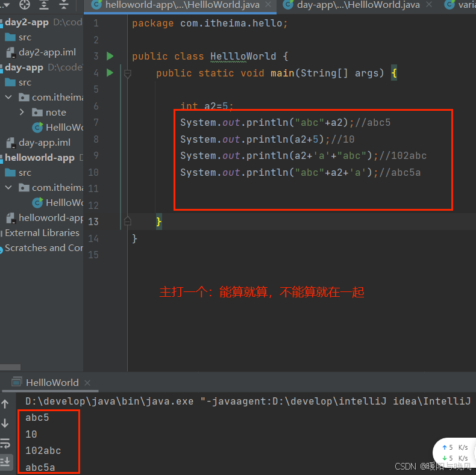Click the Collapse All icon in project toolbar
This screenshot has height=475, width=476.
pos(64,5)
